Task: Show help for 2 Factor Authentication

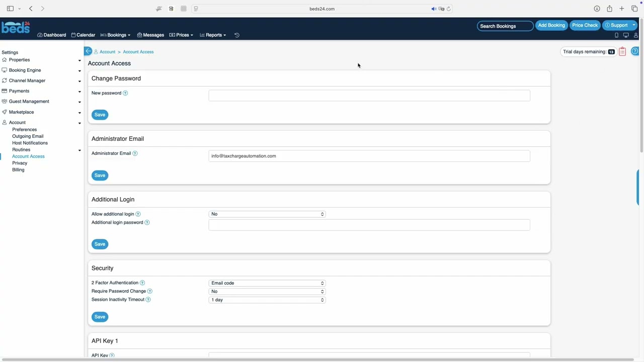Action: click(x=142, y=283)
